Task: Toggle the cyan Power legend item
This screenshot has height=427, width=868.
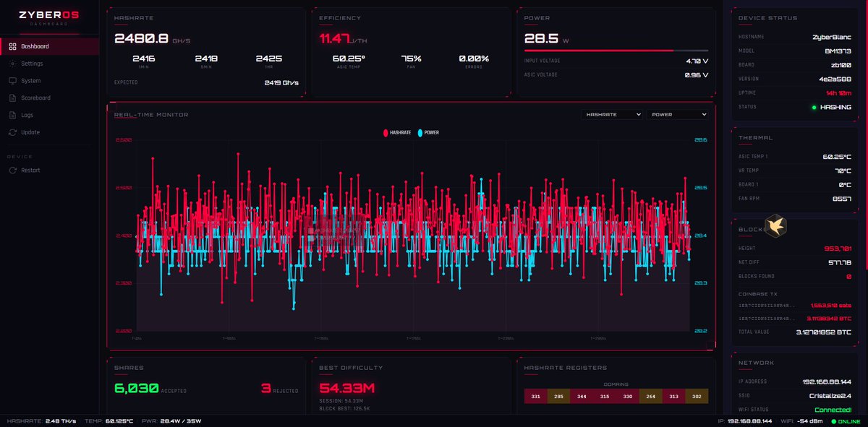Action: tap(429, 133)
